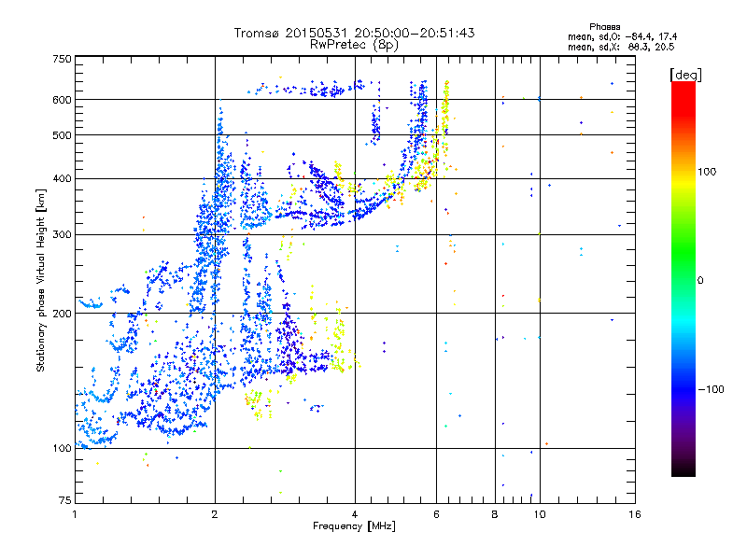Click the 'Frequency [MHz]' axis title
The width and height of the screenshot is (747, 560).
tap(354, 526)
